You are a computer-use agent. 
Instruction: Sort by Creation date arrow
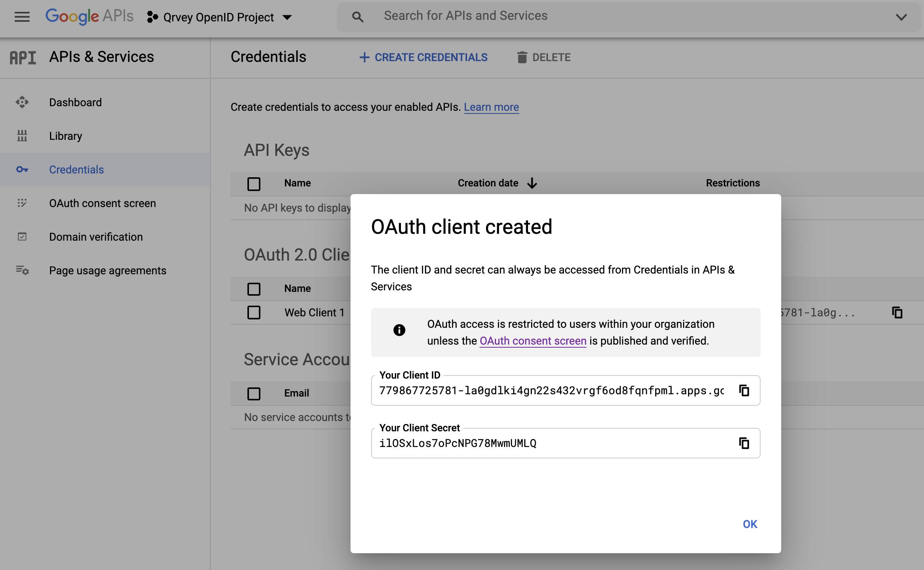coord(532,183)
